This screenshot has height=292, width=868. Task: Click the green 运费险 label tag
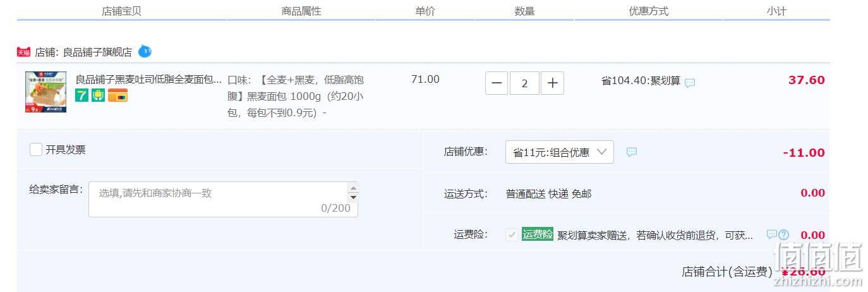coord(538,234)
